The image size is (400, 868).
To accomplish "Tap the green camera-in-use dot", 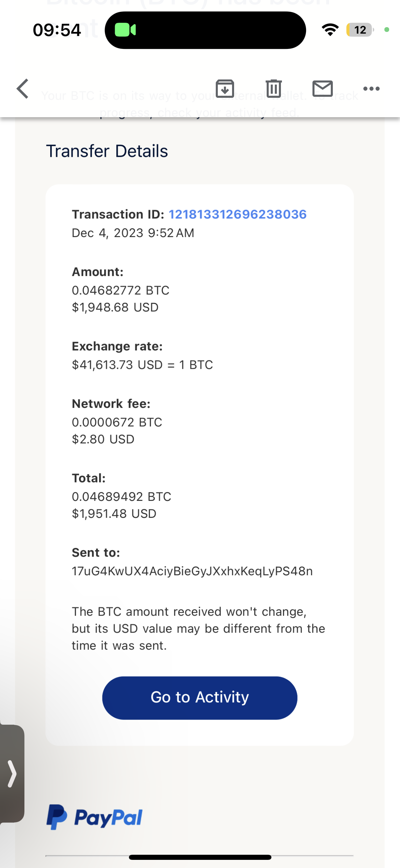I will point(386,30).
